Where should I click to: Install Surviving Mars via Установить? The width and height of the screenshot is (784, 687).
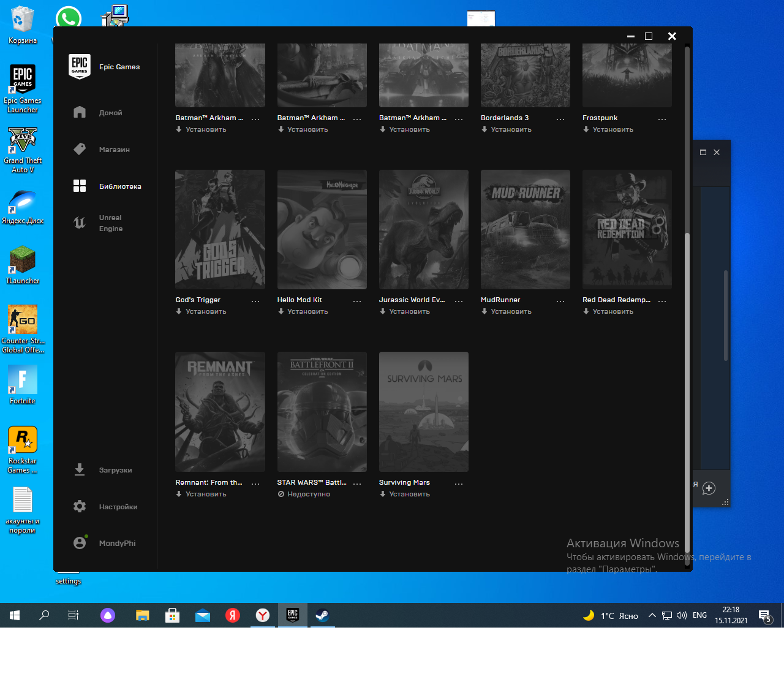[x=404, y=494]
